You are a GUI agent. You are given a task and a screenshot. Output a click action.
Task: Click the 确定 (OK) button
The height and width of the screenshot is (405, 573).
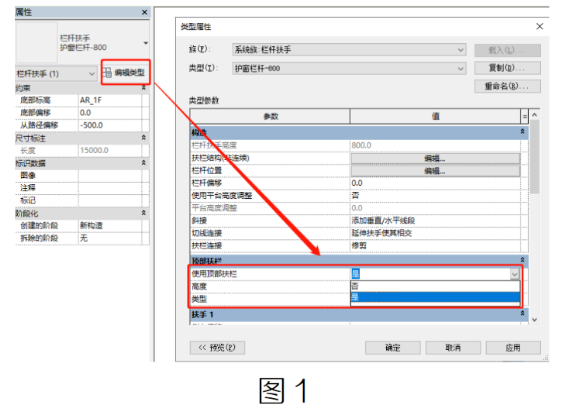click(x=392, y=348)
